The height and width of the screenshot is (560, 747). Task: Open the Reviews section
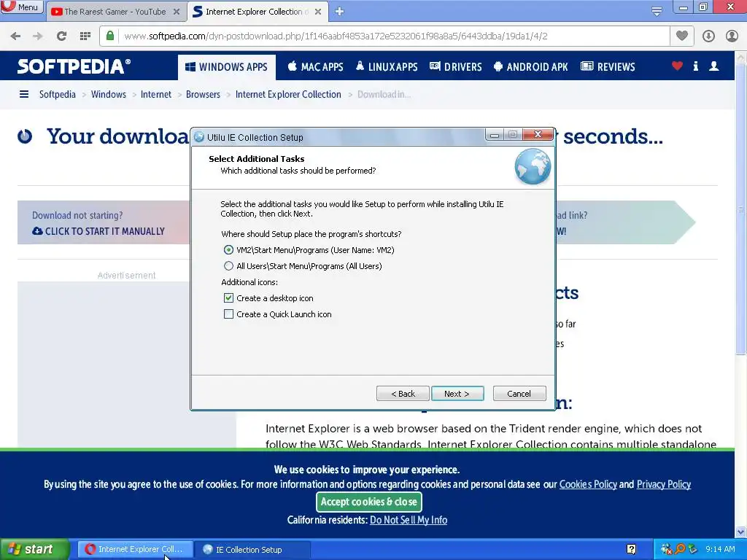coord(608,67)
